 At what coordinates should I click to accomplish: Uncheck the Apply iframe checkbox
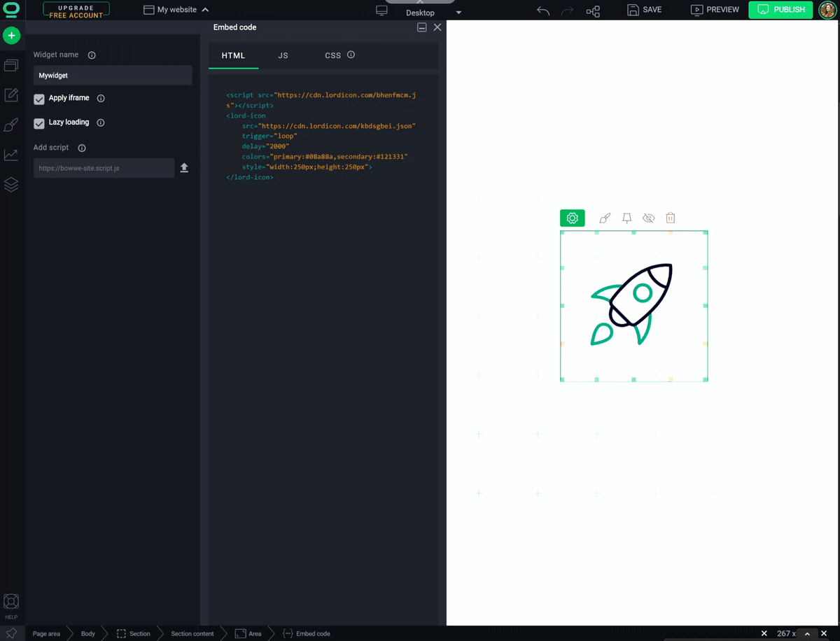click(39, 99)
